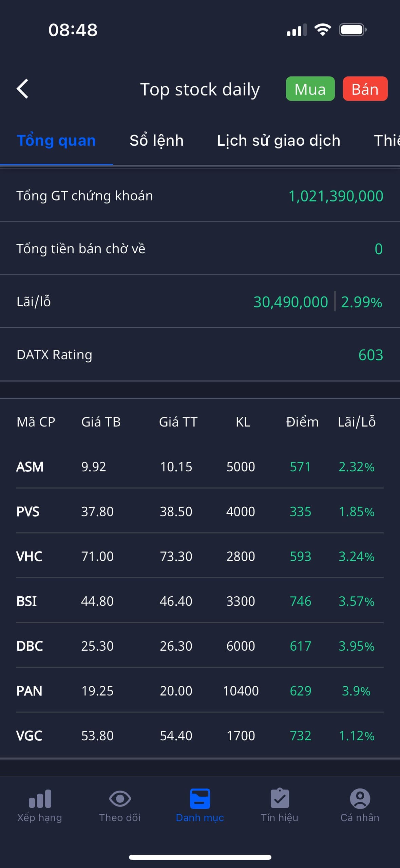Open the Theo dõi eye icon
400x868 pixels.
click(120, 798)
